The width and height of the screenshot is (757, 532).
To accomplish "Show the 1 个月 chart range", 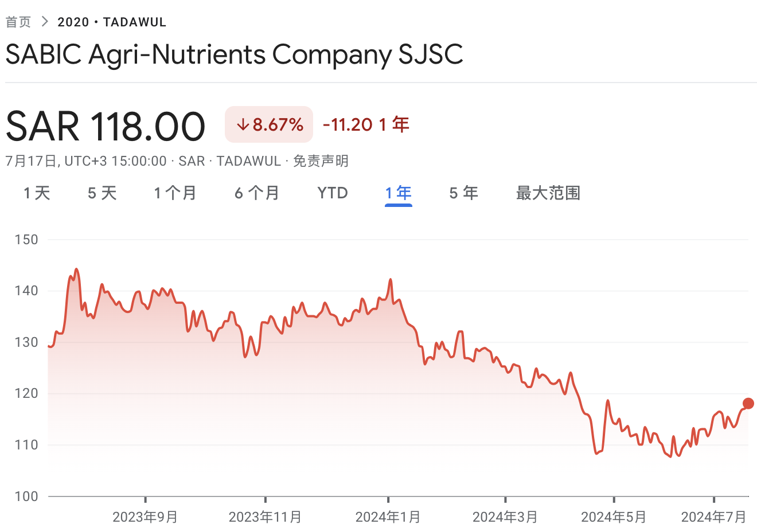I will (x=175, y=193).
